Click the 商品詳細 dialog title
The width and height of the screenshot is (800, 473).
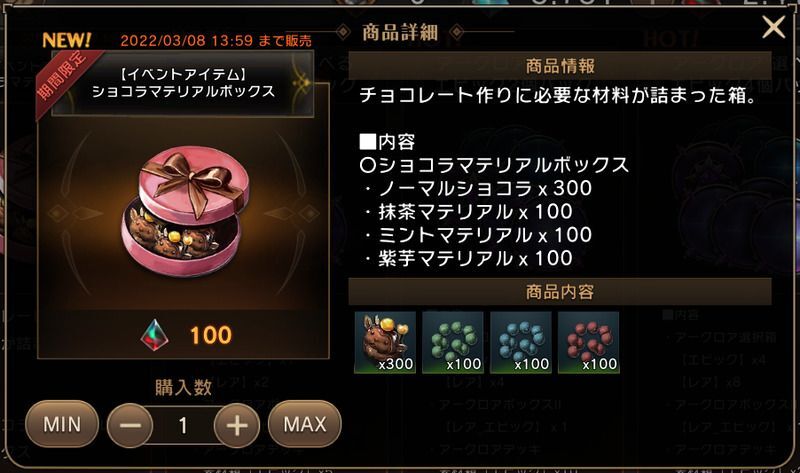point(400,32)
